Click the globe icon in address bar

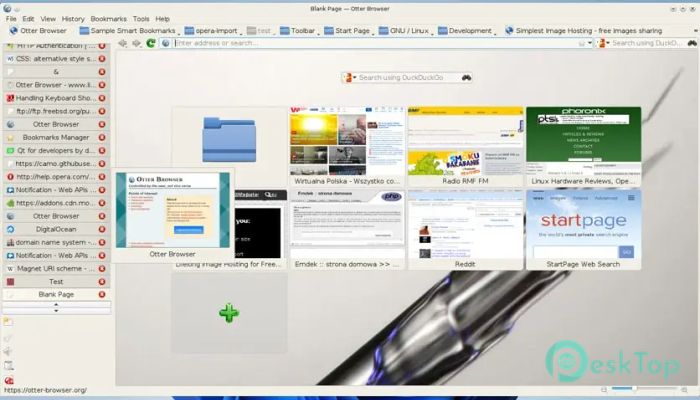(166, 43)
